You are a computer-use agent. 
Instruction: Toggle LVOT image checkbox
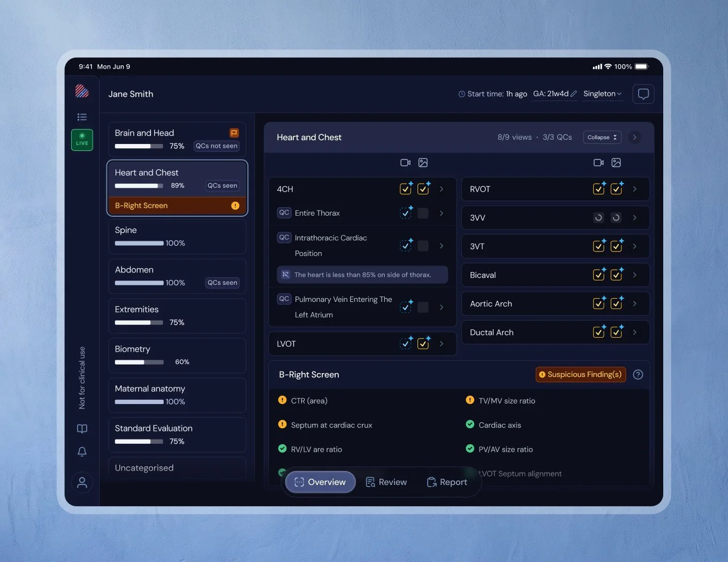tap(423, 343)
